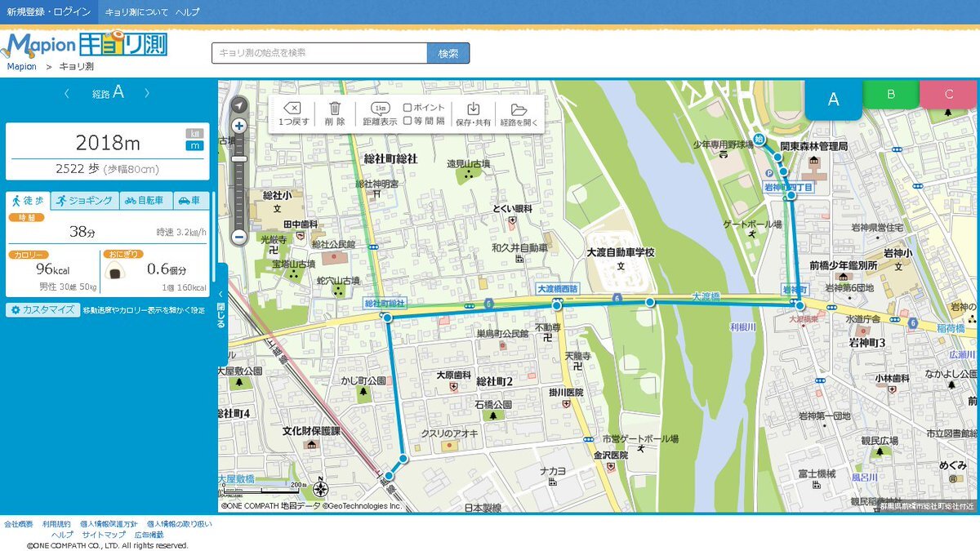The image size is (980, 551).
Task: Click the route start marker 始
Action: 759,139
